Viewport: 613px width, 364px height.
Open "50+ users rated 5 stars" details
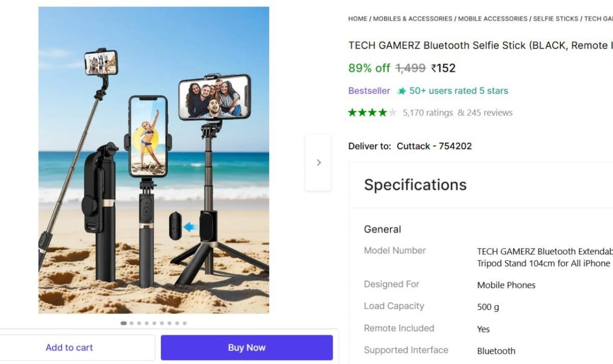[459, 90]
